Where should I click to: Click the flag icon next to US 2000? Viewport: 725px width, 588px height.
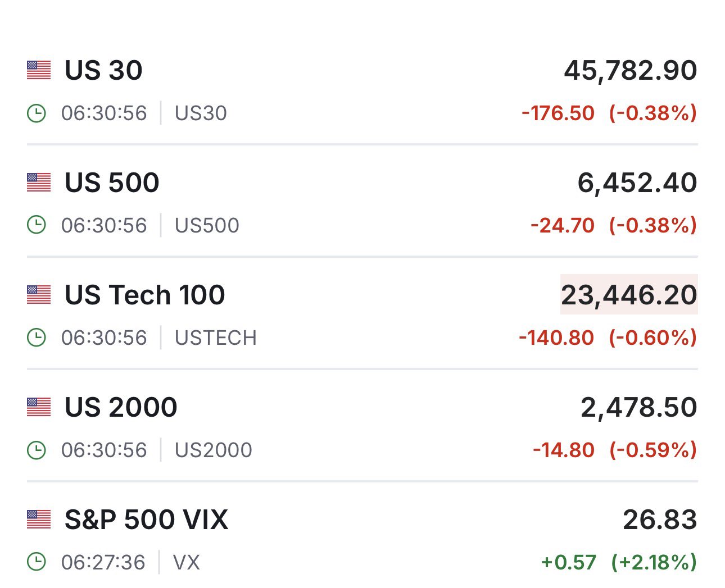click(x=39, y=407)
